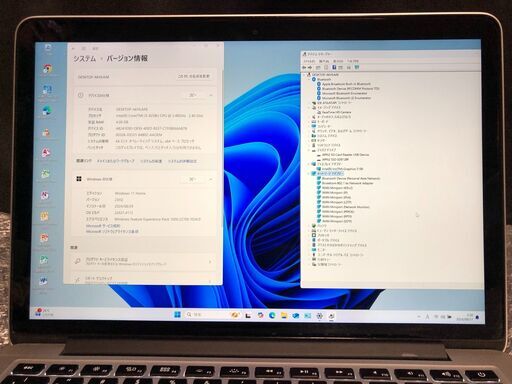Click Device Manager icon on taskbar
Viewport: 512px width, 384px height.
[331, 316]
